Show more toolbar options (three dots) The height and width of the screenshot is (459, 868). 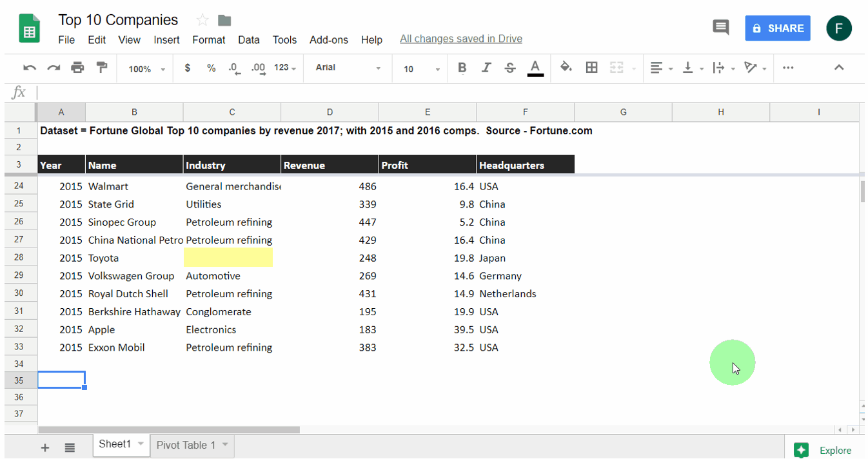[x=788, y=68]
